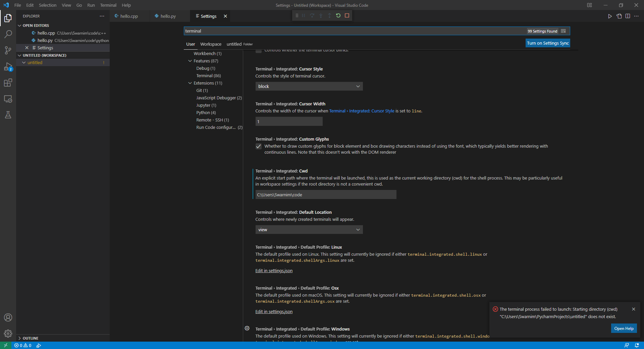The image size is (644, 349).
Task: Collapse the Features (87) group chevron
Action: coord(190,61)
